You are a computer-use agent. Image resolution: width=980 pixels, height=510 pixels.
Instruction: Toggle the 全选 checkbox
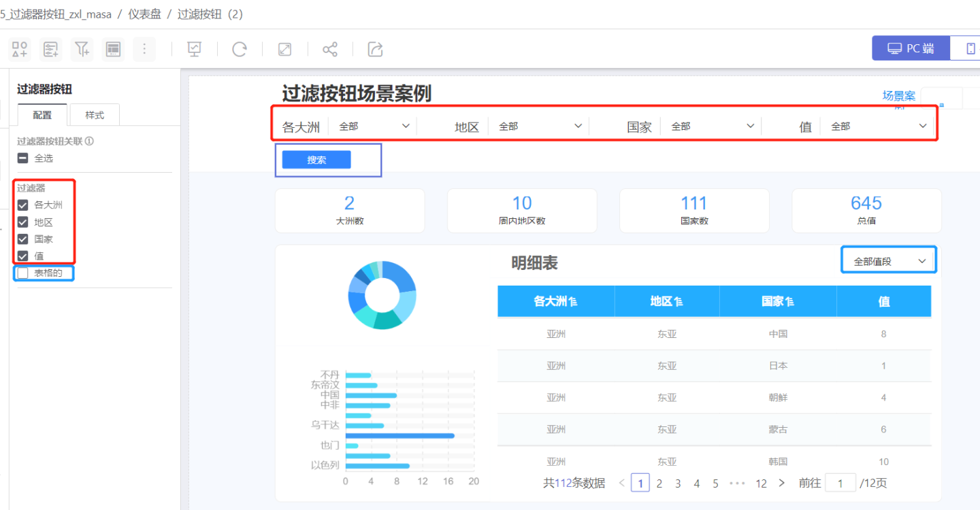tap(23, 158)
